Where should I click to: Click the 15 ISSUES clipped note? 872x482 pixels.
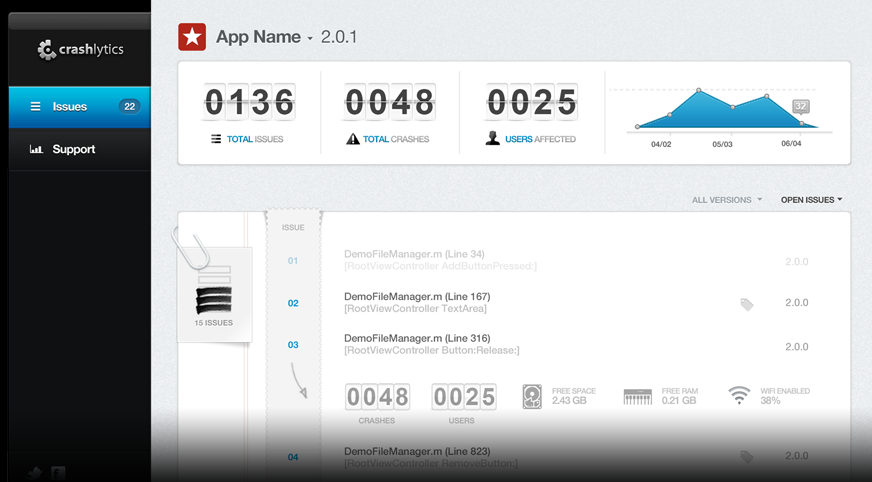[214, 295]
